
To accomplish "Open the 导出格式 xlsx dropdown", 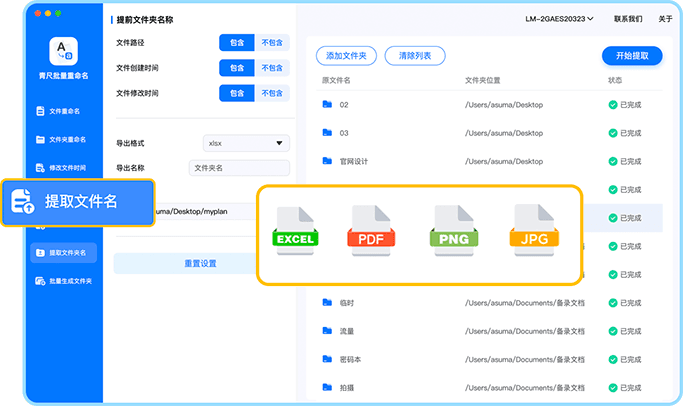I will point(245,143).
